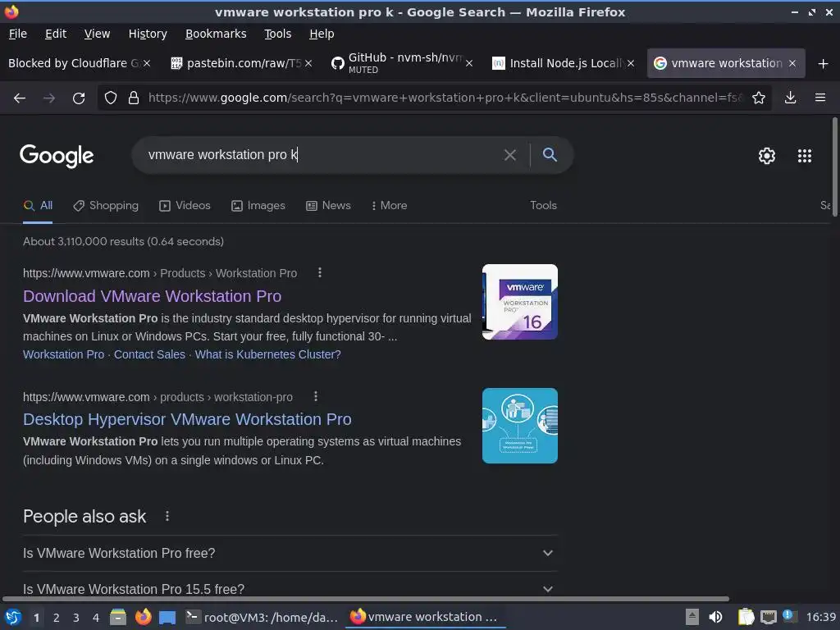Switch to the root@VM3 terminal window
Image resolution: width=840 pixels, height=630 pixels.
(x=262, y=617)
